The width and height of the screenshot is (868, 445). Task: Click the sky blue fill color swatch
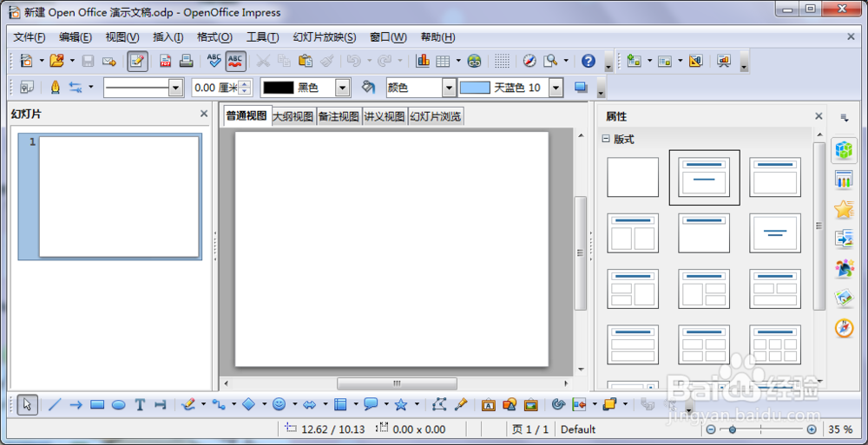point(475,88)
